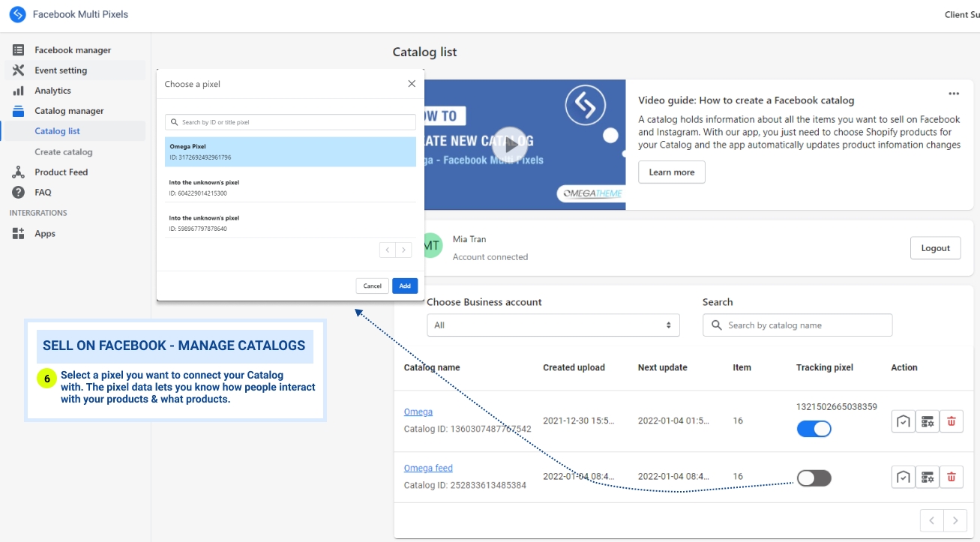This screenshot has height=542, width=980.
Task: Open Event setting in the sidebar
Action: click(61, 70)
